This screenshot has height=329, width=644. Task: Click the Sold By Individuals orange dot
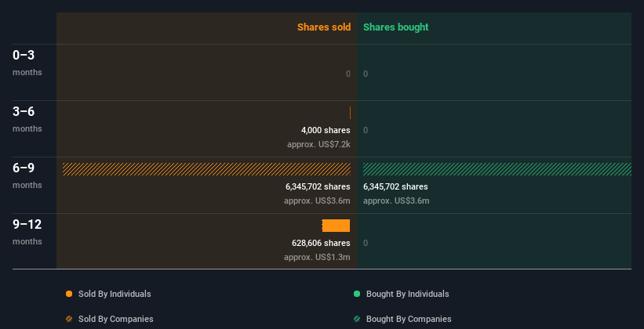click(69, 294)
